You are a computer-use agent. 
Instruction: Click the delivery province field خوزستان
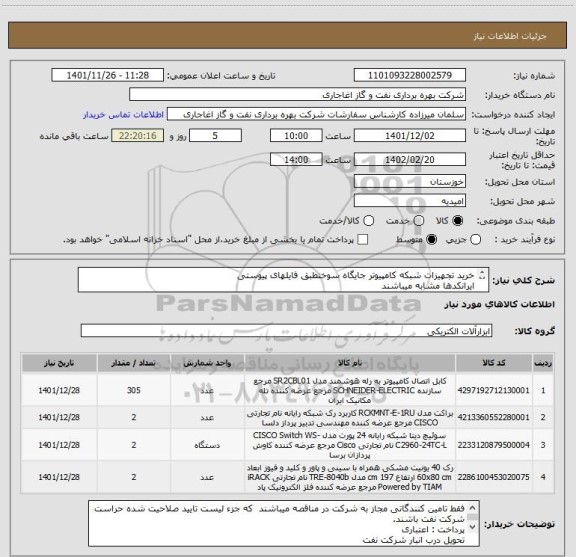(x=410, y=182)
